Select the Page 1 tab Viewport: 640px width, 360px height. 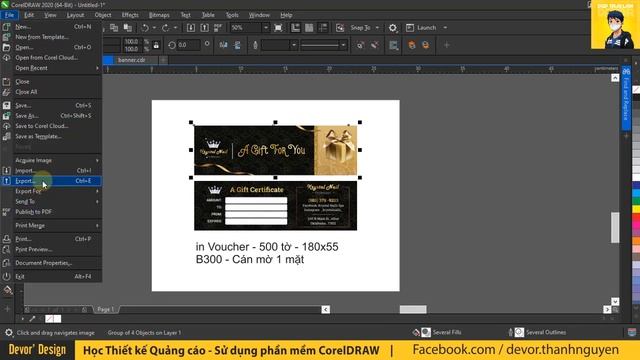tap(106, 309)
